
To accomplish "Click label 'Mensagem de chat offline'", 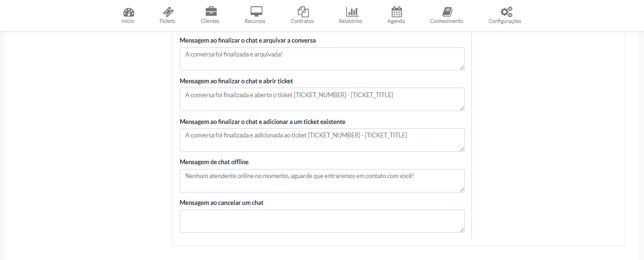I will (x=214, y=162).
